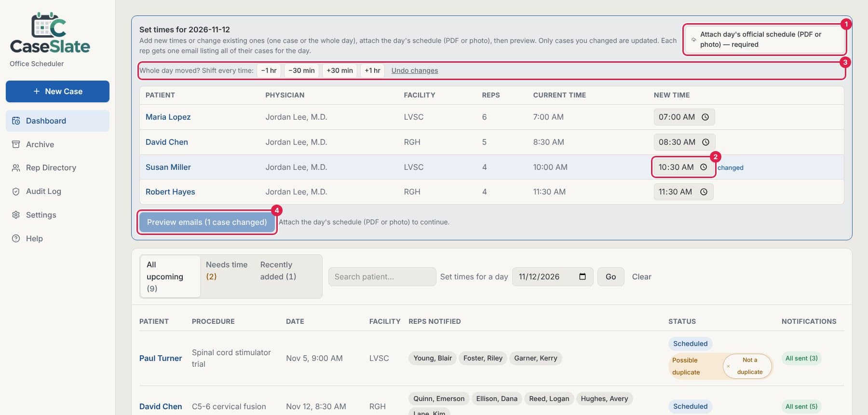
Task: Focus the Search patient field
Action: pyautogui.click(x=382, y=277)
